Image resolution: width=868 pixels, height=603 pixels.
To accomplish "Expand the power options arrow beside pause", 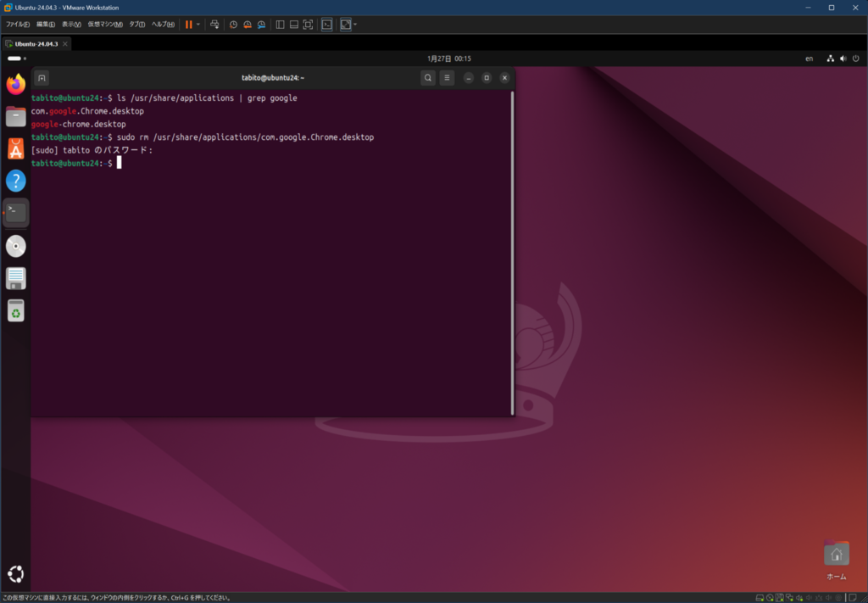I will [198, 25].
